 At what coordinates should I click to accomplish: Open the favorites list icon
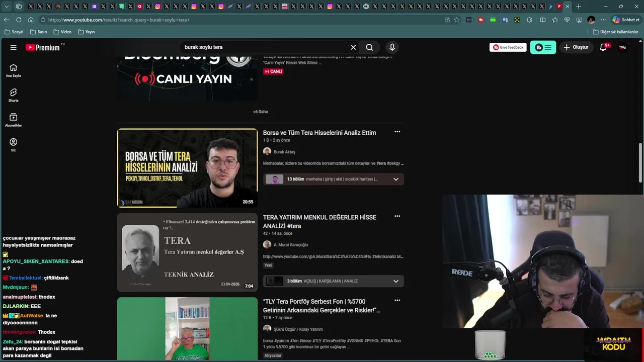tap(555, 20)
